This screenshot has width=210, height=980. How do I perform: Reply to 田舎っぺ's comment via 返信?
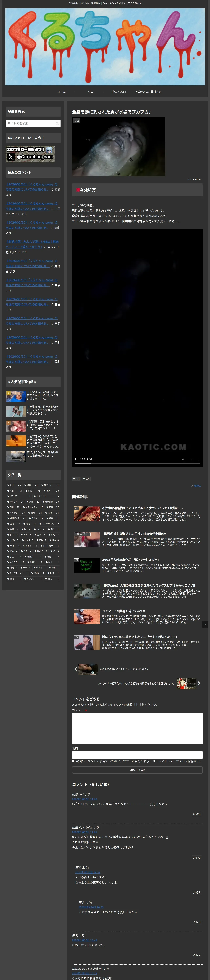197,814
